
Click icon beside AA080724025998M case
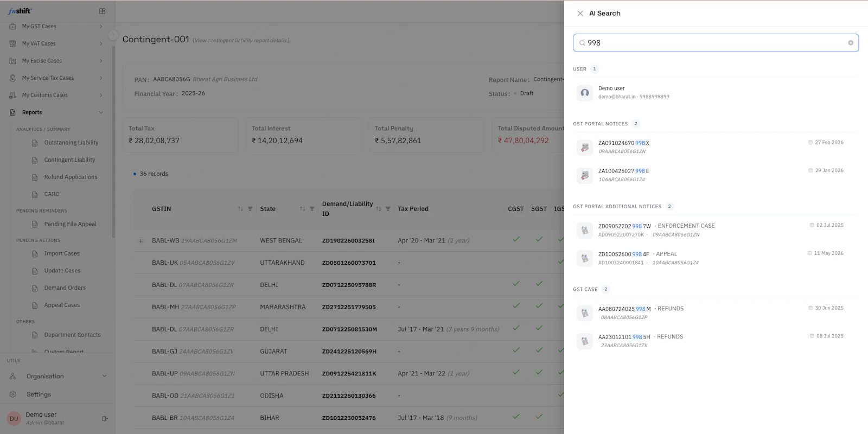(584, 313)
